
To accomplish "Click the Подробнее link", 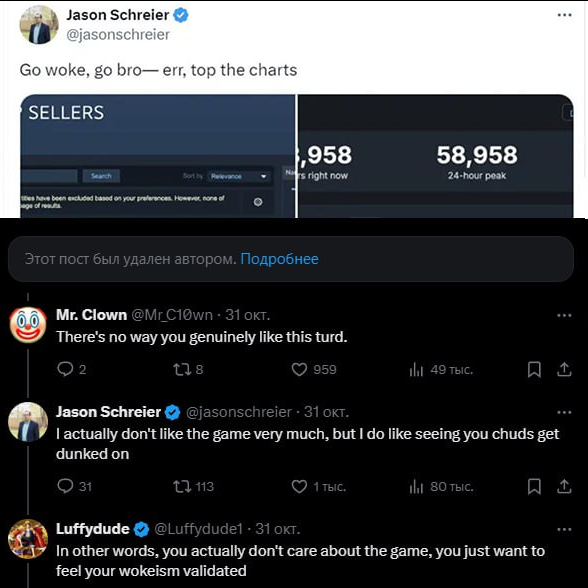I will (x=279, y=259).
